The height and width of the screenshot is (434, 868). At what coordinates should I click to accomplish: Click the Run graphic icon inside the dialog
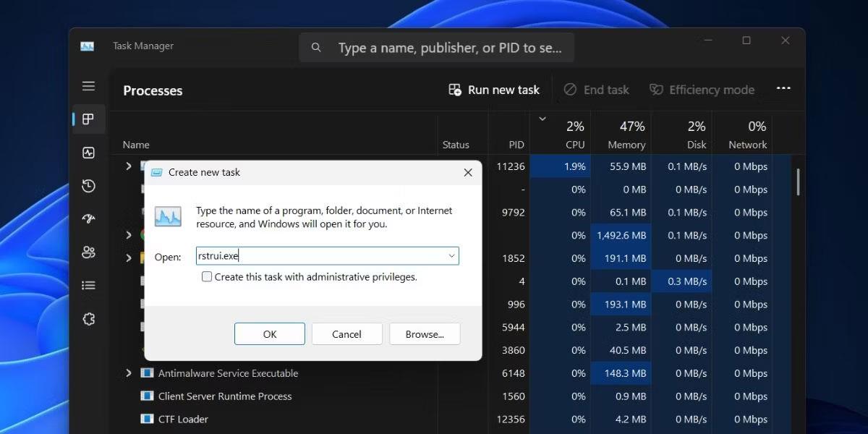coord(168,216)
